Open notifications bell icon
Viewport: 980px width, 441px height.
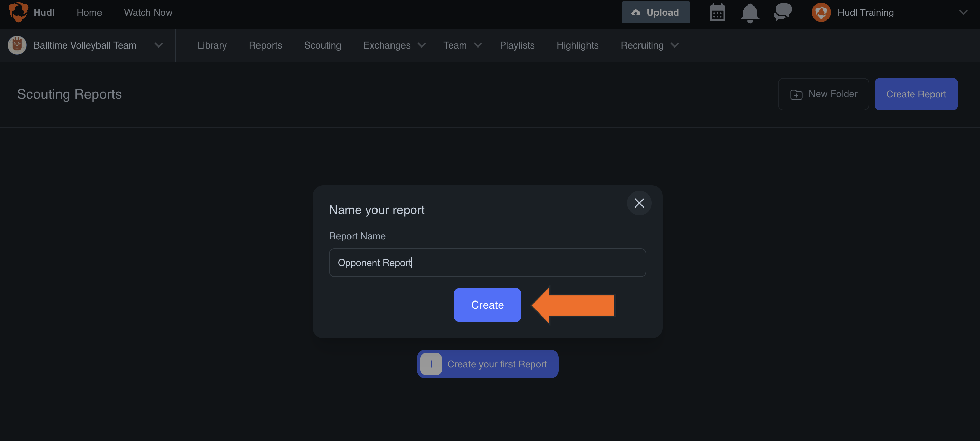(750, 13)
